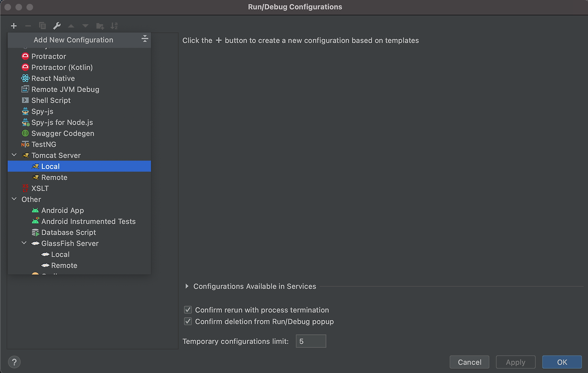Click the Add New Configuration plus icon
The height and width of the screenshot is (373, 588).
point(14,26)
